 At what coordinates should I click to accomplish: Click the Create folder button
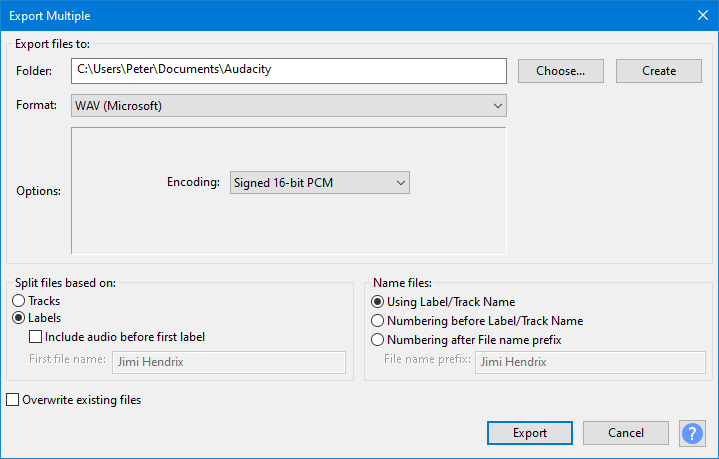click(658, 71)
